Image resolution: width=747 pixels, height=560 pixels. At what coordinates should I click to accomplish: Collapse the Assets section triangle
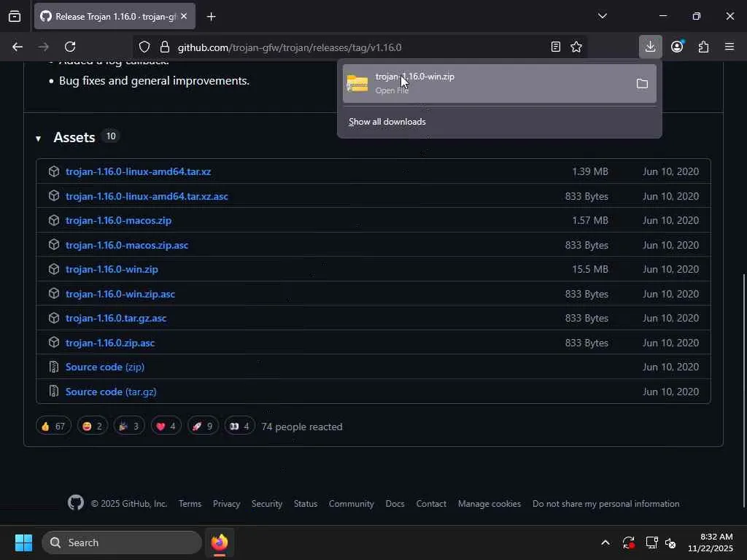click(38, 139)
